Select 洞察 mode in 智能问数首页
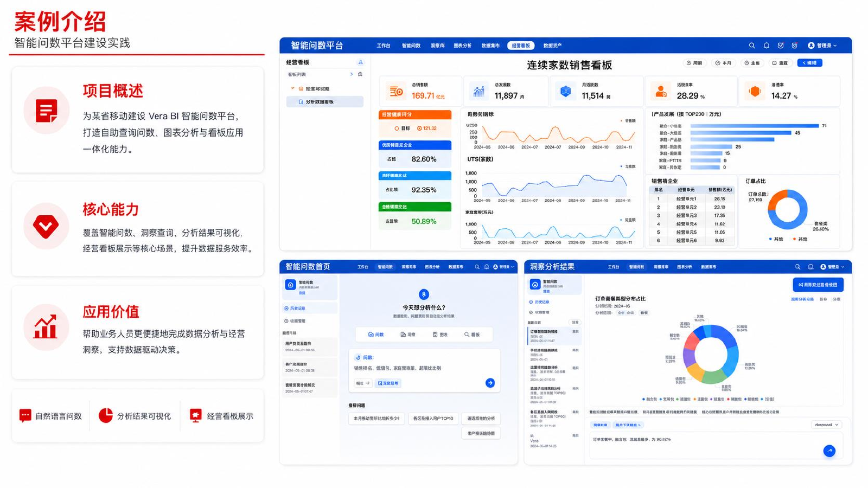Screen dimensions: 868x488 pyautogui.click(x=408, y=335)
